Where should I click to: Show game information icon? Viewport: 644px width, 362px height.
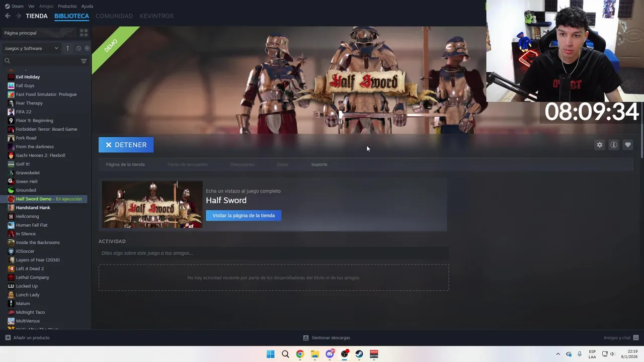coord(613,145)
